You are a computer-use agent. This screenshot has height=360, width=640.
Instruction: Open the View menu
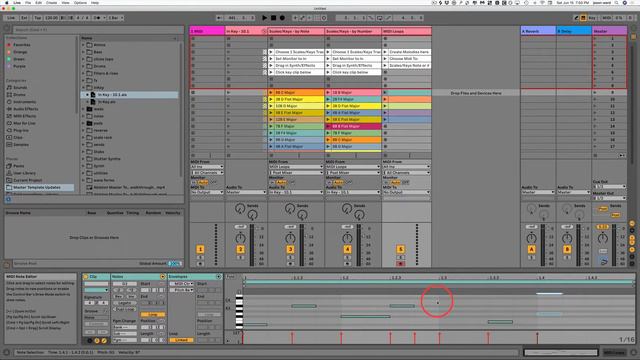pos(65,2)
